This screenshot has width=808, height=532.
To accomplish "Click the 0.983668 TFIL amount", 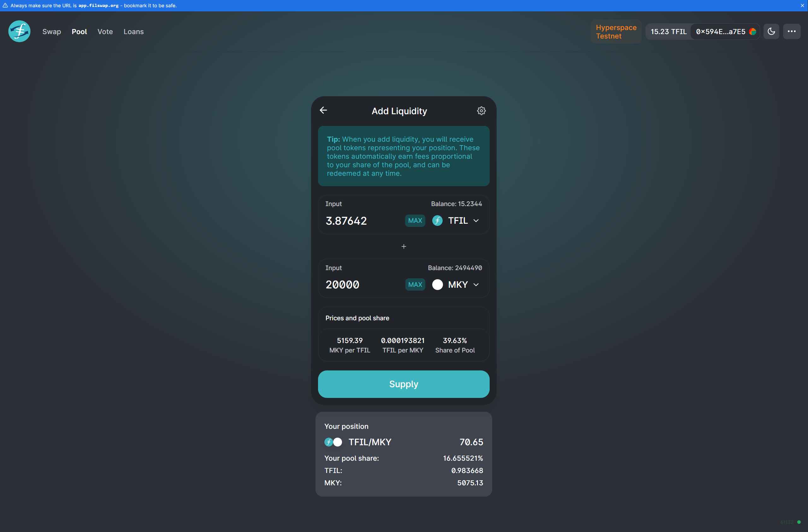I will [467, 470].
